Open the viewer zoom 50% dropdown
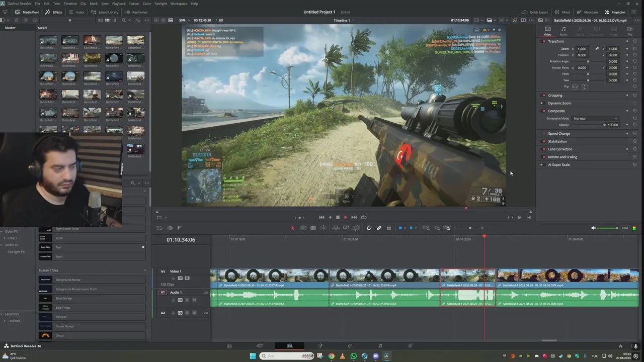The height and width of the screenshot is (362, 644). pos(184,20)
